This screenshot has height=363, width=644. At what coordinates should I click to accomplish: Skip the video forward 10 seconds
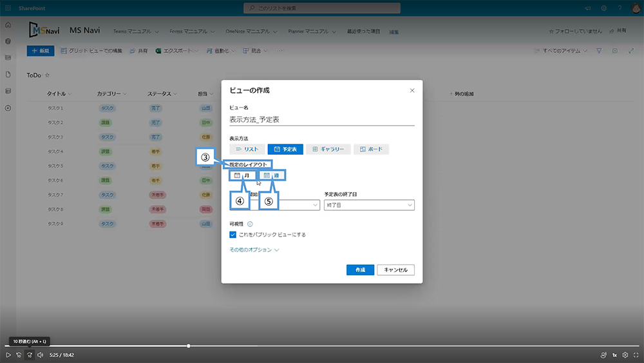coord(30,355)
